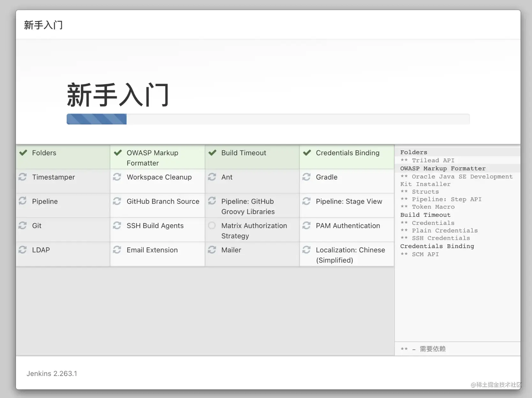Click the Plain Credentials log line
This screenshot has height=398, width=532.
439,230
